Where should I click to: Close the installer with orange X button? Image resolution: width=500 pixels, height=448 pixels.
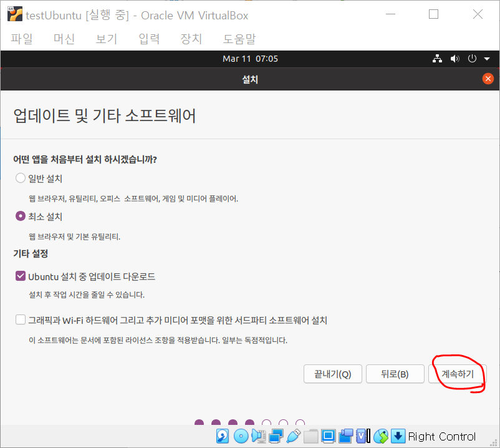click(488, 79)
